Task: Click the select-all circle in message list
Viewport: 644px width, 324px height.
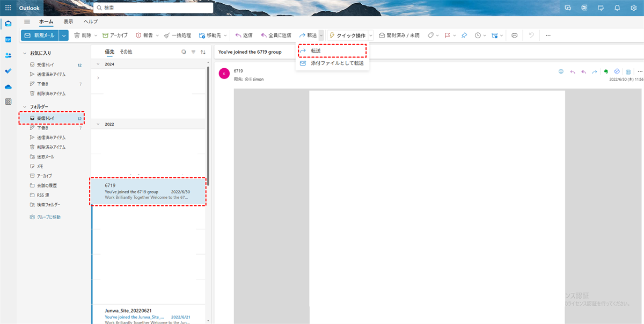Action: click(x=184, y=52)
